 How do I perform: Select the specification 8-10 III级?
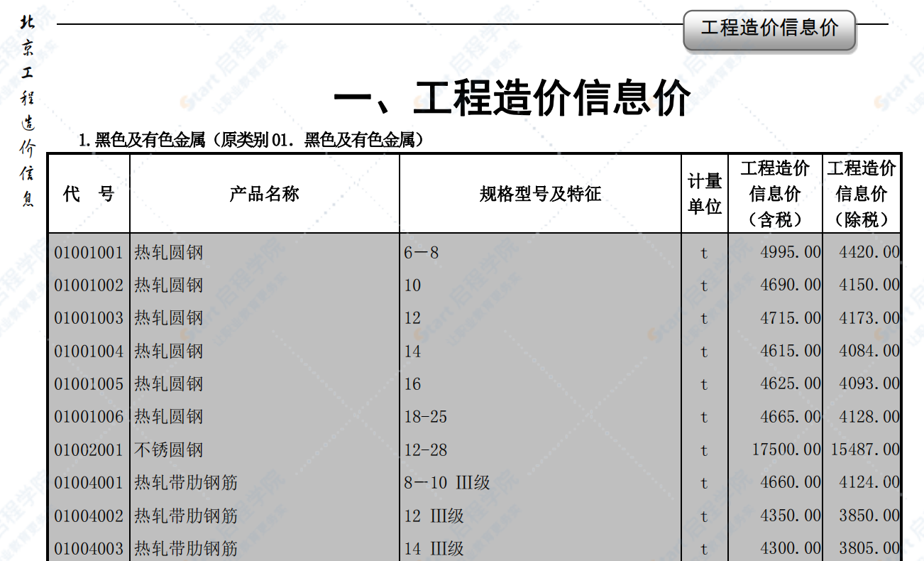[x=447, y=483]
